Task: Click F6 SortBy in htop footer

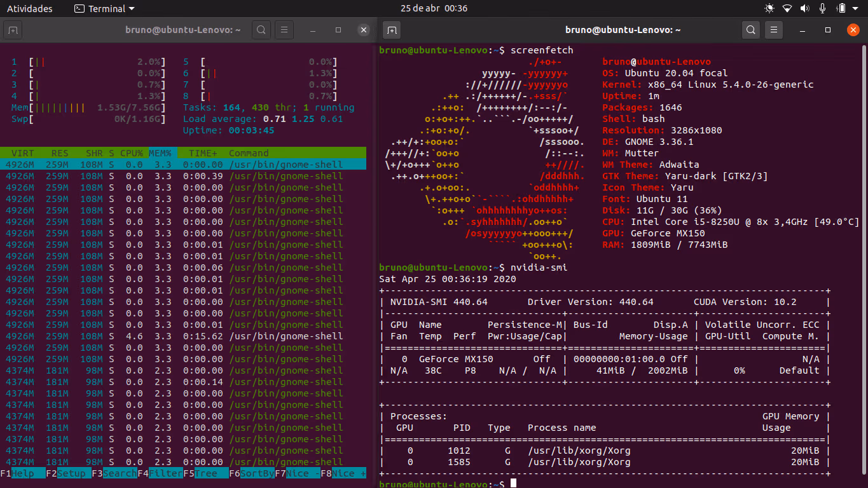Action: [x=252, y=473]
